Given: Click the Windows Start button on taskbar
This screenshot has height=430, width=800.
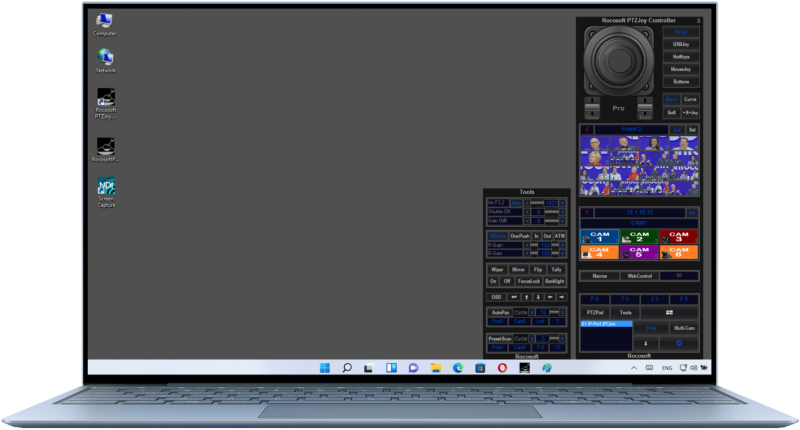Looking at the screenshot, I should pos(323,368).
